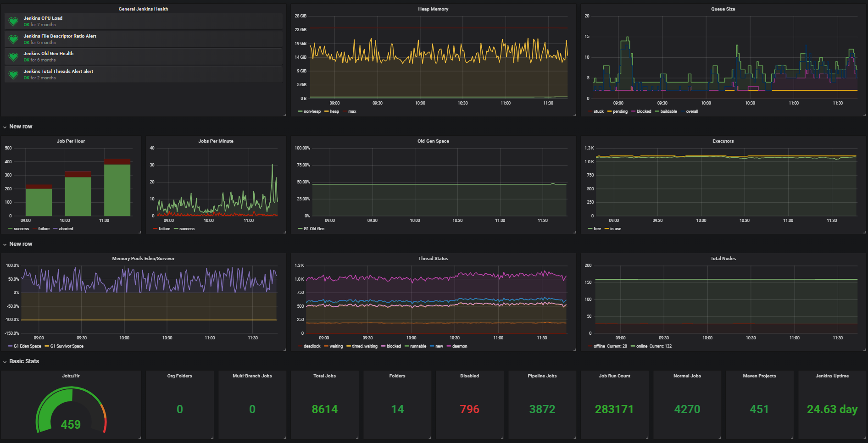This screenshot has width=868, height=443.
Task: Open the Jenkins CPU Load alert link
Action: [43, 18]
